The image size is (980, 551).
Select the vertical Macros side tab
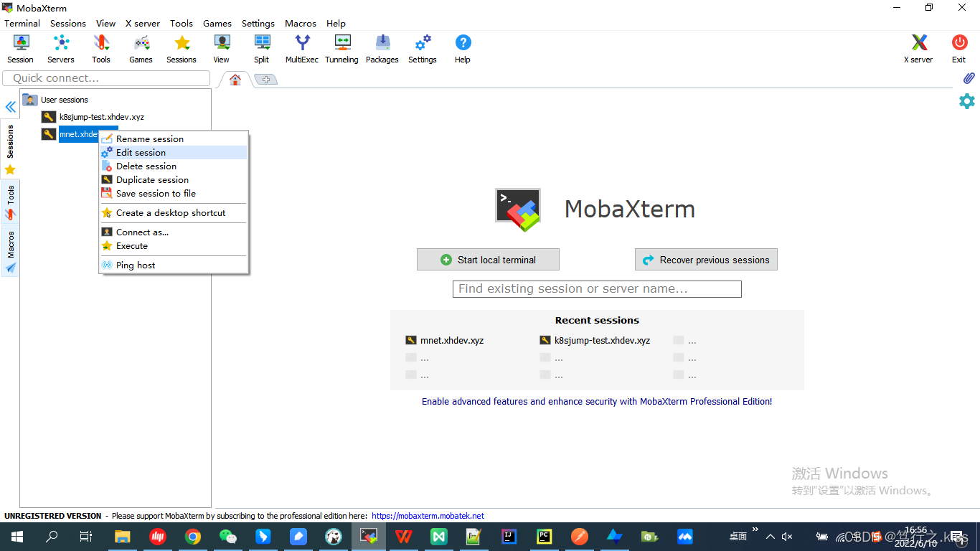pos(10,251)
